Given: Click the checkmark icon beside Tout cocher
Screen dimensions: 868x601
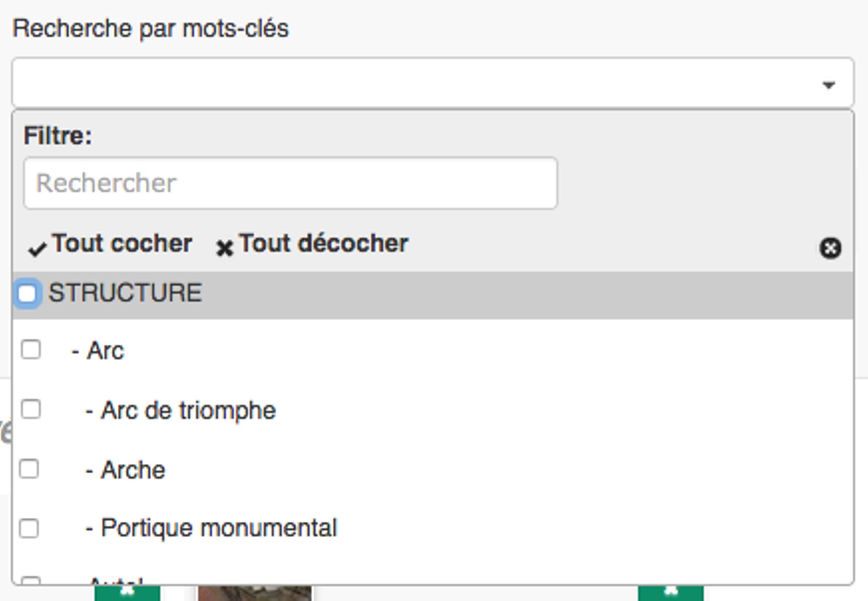Looking at the screenshot, I should pos(37,249).
